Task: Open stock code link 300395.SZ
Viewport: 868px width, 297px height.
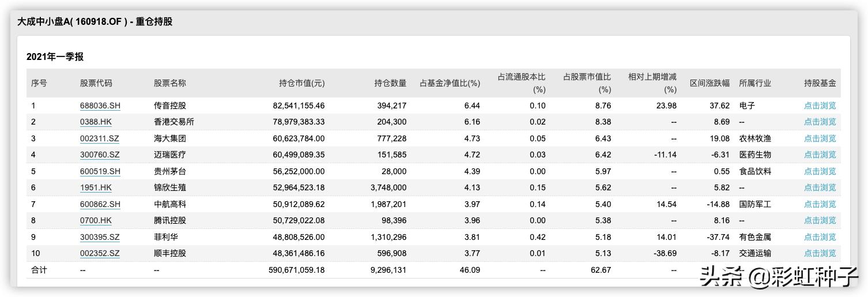Action: tap(100, 237)
